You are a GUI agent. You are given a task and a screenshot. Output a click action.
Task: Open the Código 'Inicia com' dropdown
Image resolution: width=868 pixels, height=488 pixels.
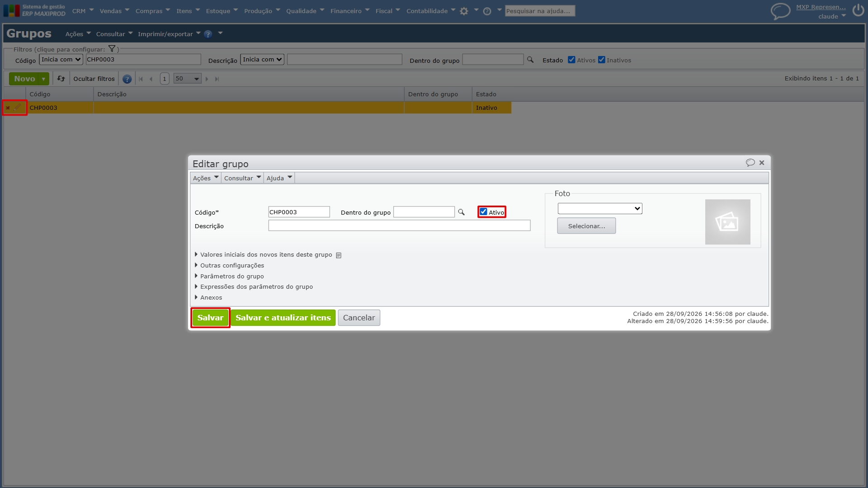[x=61, y=59]
